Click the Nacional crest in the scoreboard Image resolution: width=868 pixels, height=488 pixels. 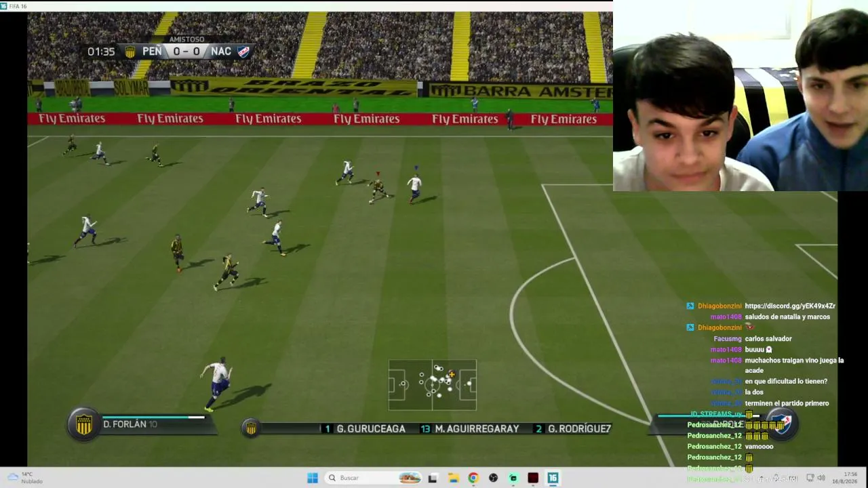click(x=243, y=52)
